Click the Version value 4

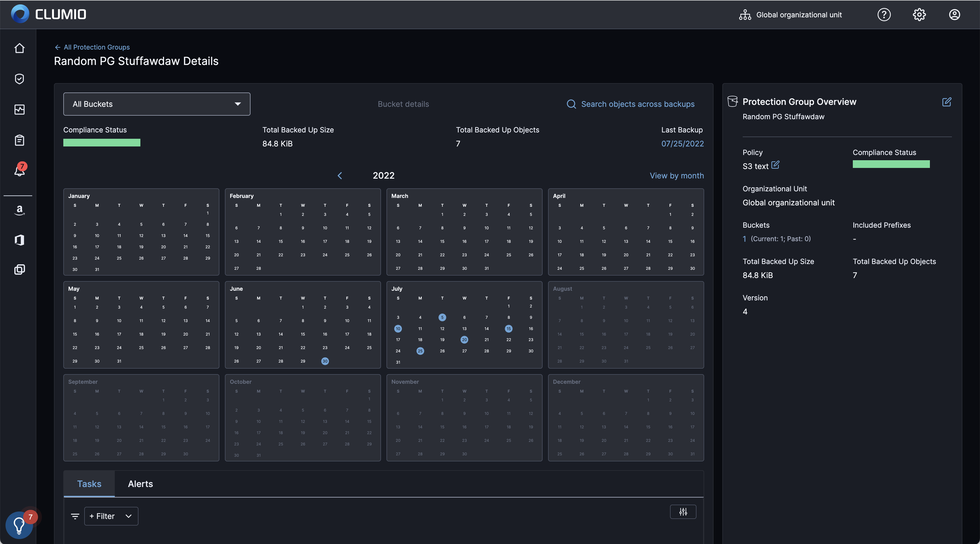(x=745, y=312)
